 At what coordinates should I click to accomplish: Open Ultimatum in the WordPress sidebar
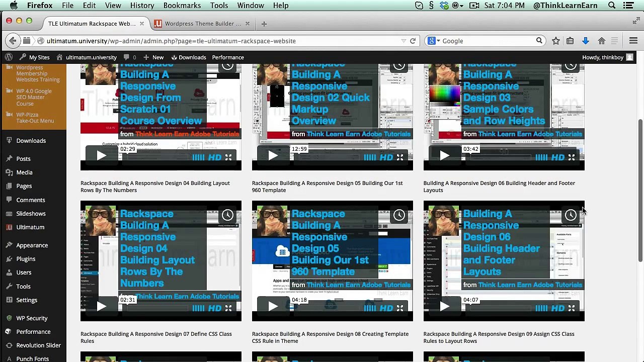click(x=30, y=227)
